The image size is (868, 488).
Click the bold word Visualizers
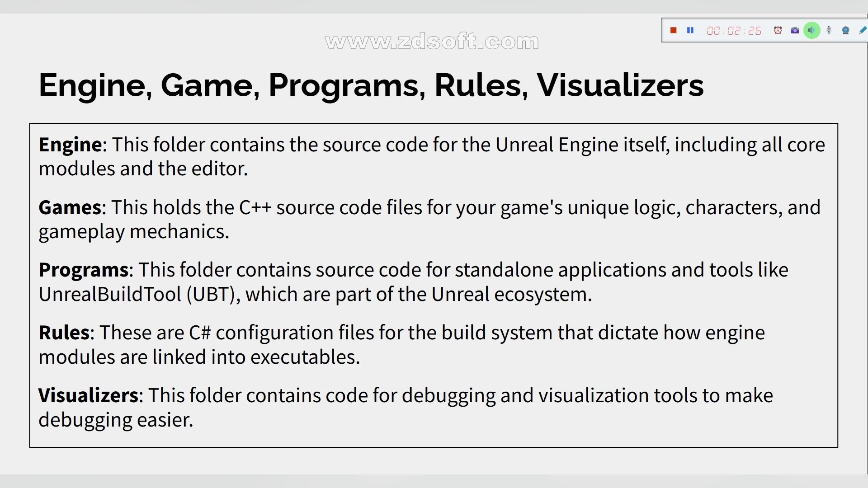[88, 395]
